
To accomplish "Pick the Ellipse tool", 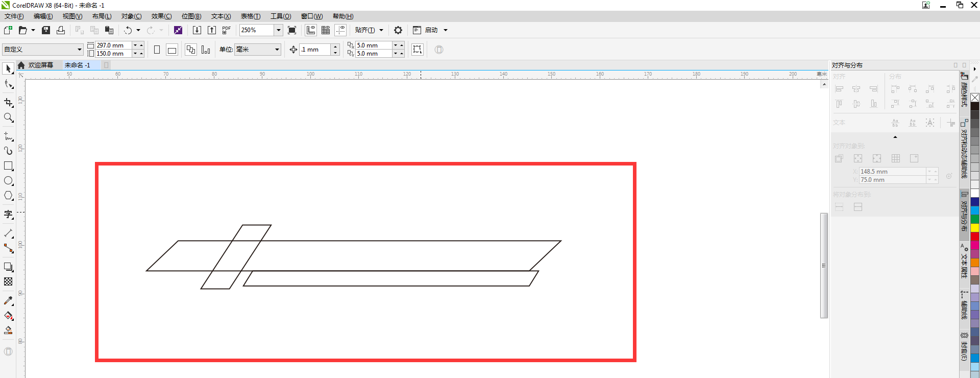I will (8, 181).
